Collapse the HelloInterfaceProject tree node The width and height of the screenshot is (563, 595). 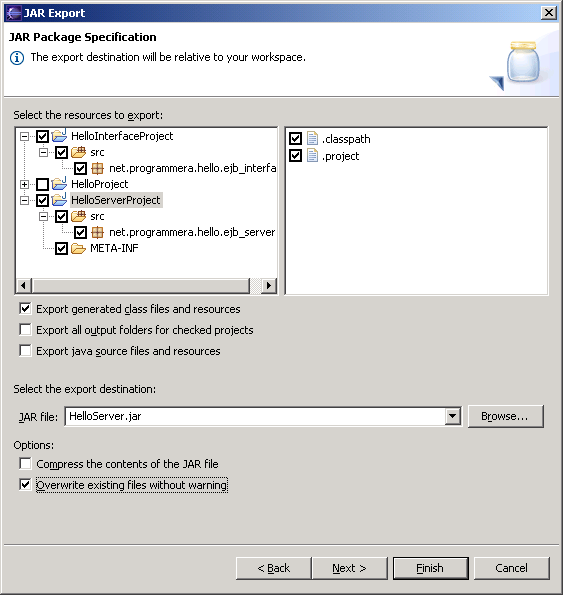tap(24, 136)
